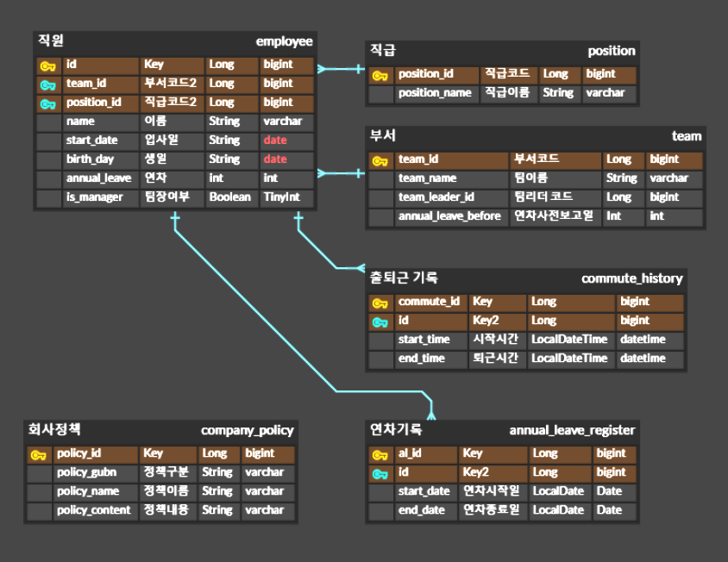
Task: Click the 부서 logical table name
Action: pyautogui.click(x=383, y=135)
